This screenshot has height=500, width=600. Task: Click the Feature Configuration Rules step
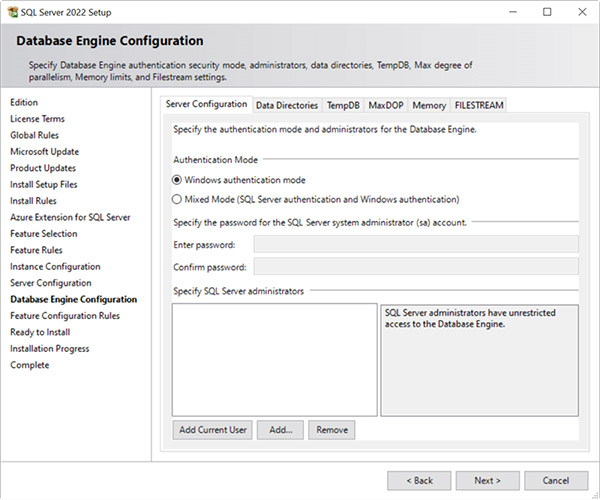(x=65, y=316)
